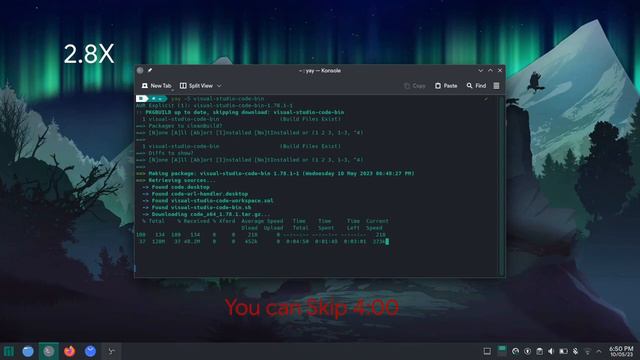Click the microphone tray icon
This screenshot has width=640, height=360.
[x=576, y=351]
